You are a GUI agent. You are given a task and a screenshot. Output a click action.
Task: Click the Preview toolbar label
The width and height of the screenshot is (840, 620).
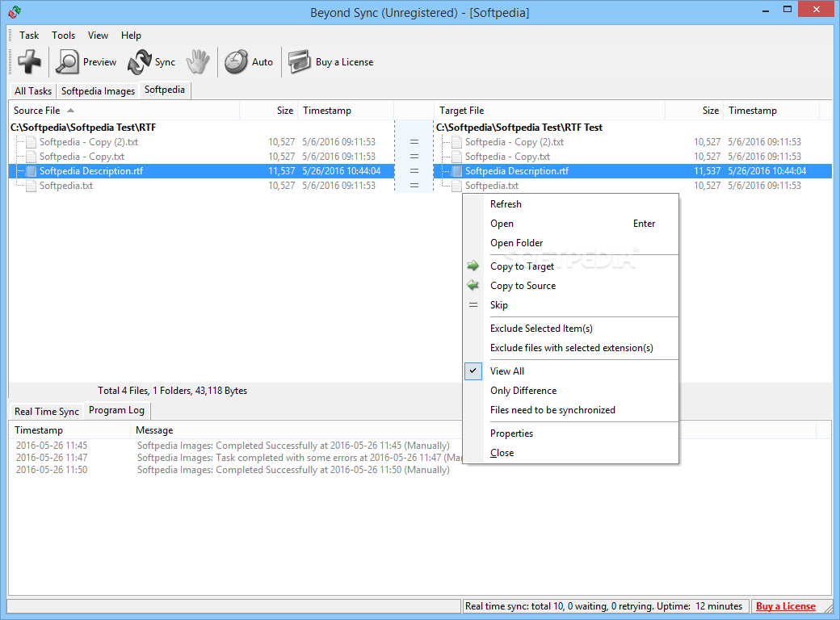pos(99,62)
